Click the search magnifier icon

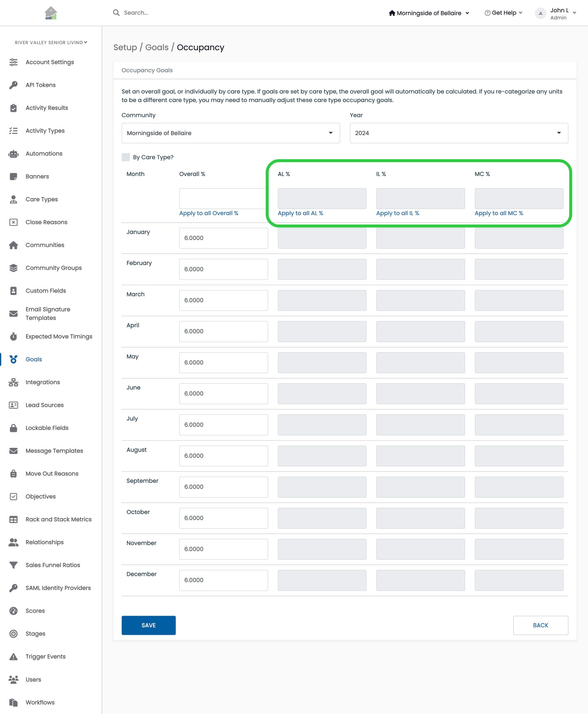(x=116, y=13)
